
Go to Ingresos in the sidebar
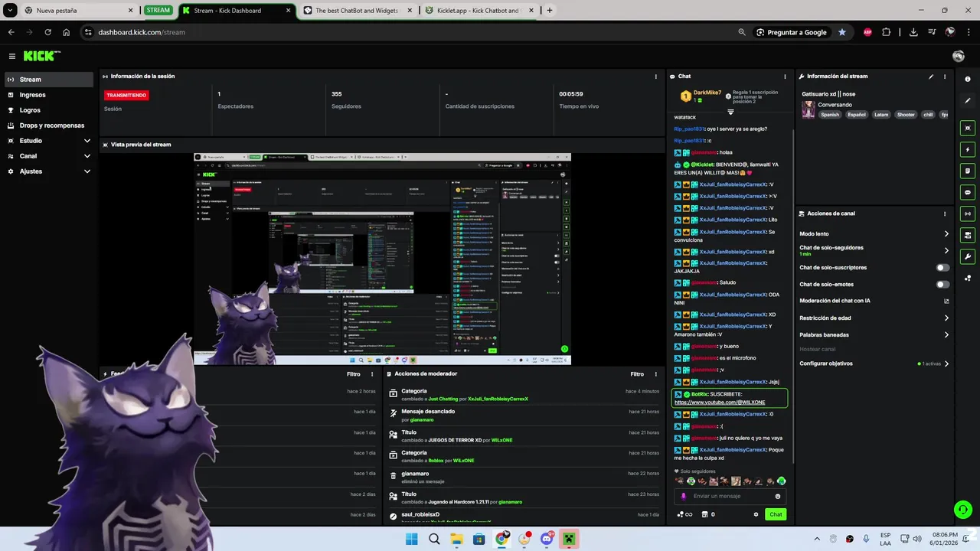click(49, 95)
